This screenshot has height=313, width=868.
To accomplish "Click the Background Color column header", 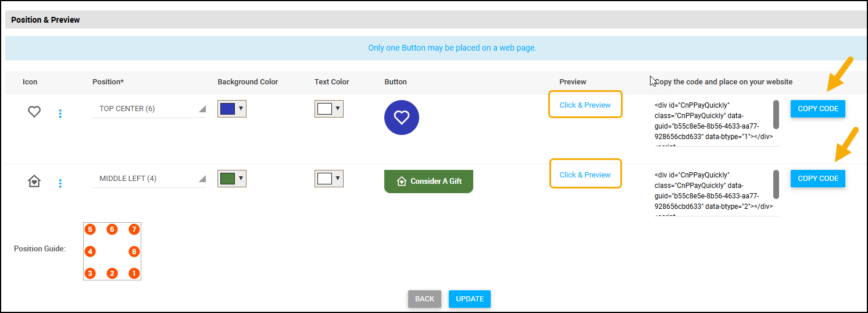I will coord(248,82).
